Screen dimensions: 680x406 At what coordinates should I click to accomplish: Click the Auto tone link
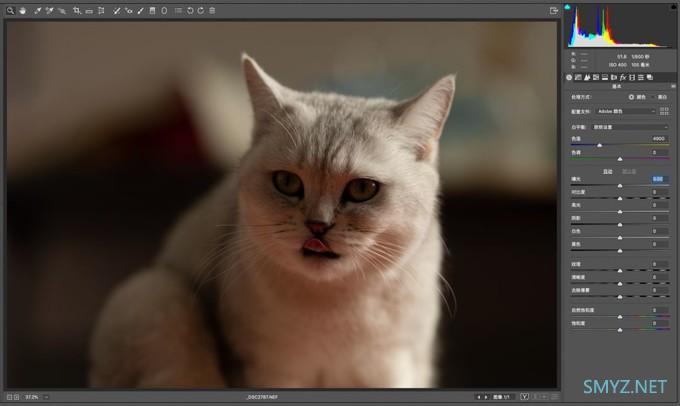[x=608, y=172]
